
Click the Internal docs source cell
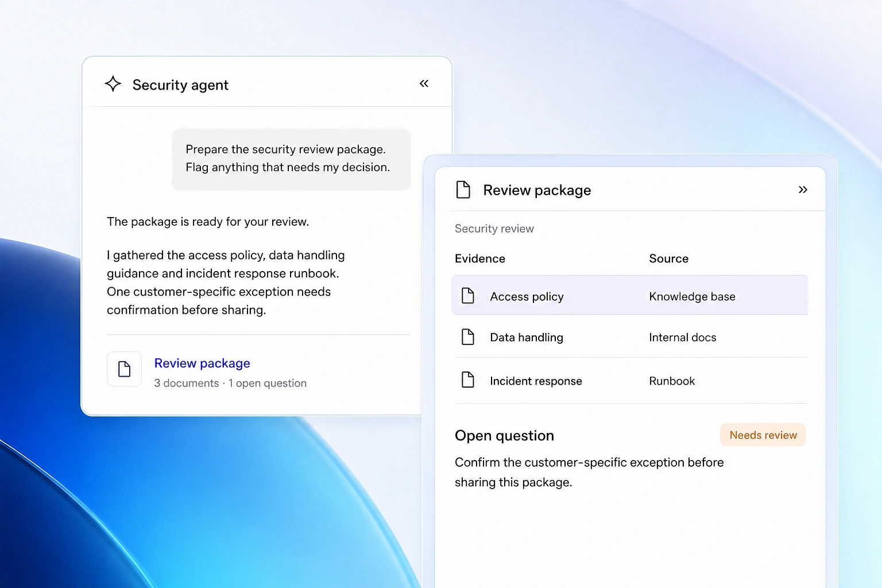682,338
